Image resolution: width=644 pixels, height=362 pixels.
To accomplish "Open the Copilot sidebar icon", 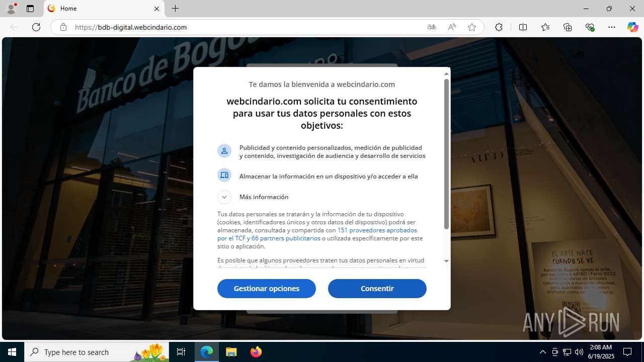I will pos(632,27).
